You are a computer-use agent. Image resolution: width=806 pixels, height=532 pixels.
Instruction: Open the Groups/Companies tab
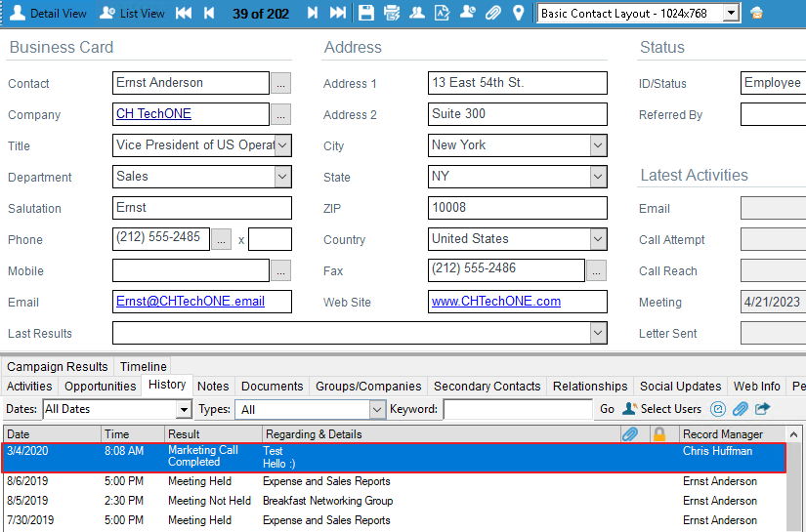[368, 387]
